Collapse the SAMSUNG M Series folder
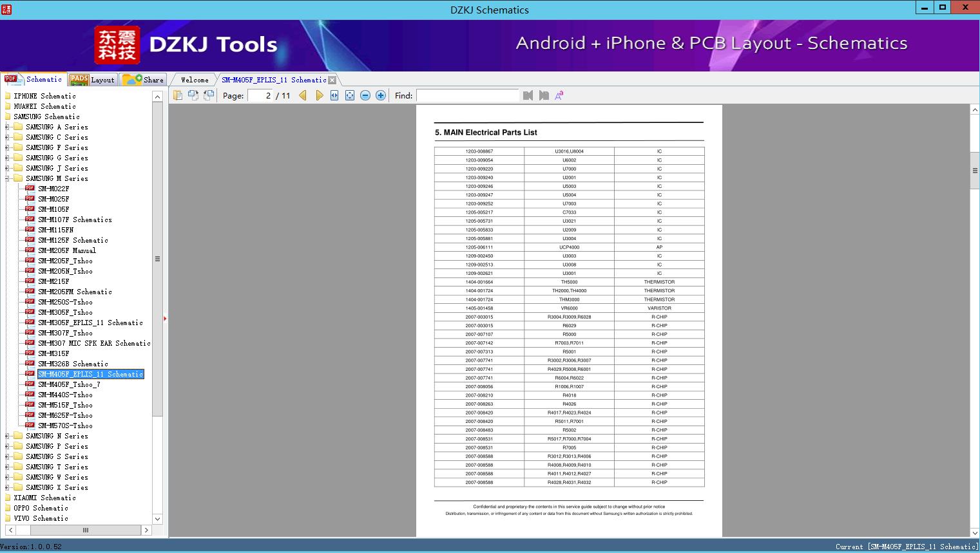 [x=7, y=178]
